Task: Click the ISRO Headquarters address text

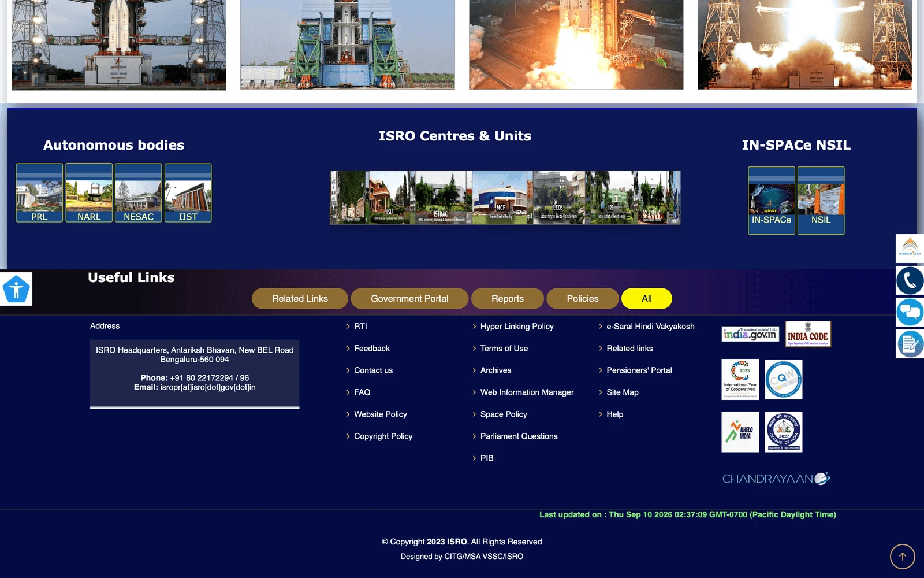Action: click(x=195, y=355)
